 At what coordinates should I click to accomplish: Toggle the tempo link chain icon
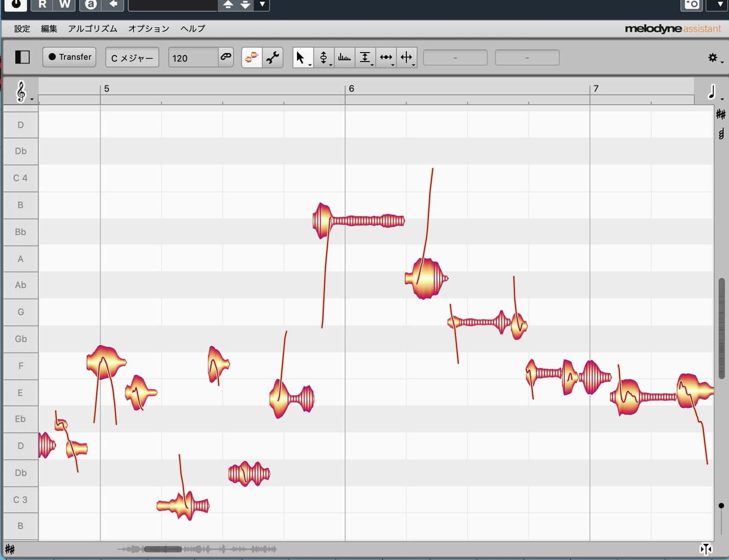click(225, 57)
